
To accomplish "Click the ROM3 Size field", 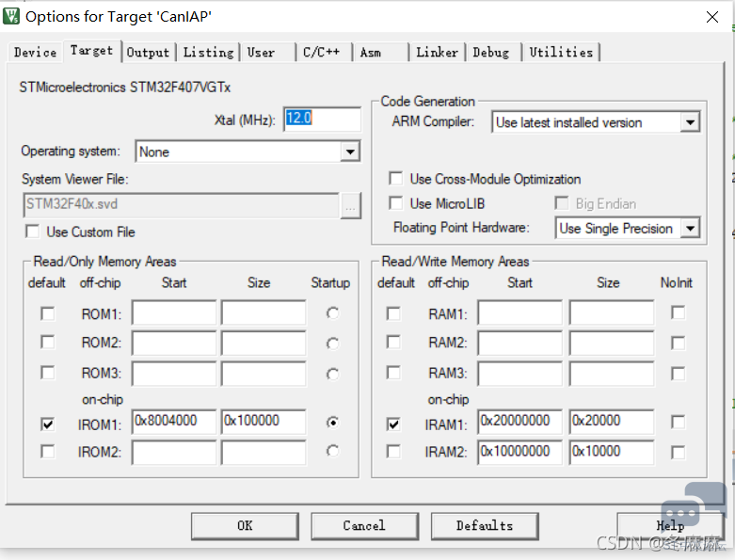I will [264, 374].
